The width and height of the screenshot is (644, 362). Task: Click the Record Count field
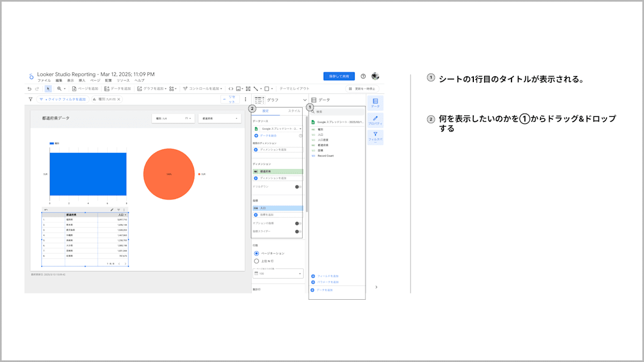(x=326, y=156)
